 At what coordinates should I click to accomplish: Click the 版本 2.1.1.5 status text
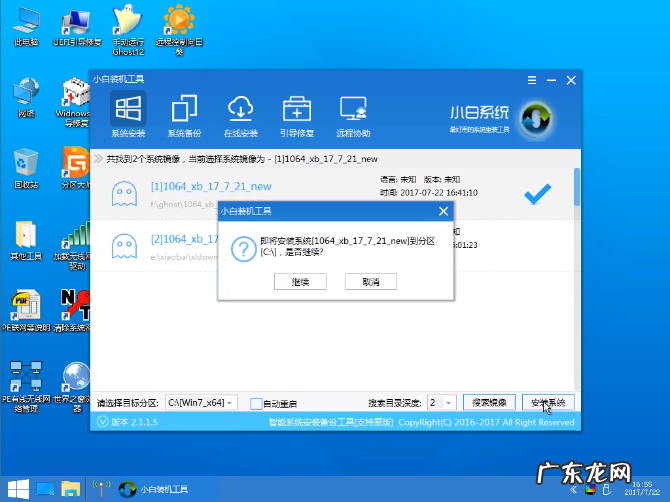click(134, 422)
